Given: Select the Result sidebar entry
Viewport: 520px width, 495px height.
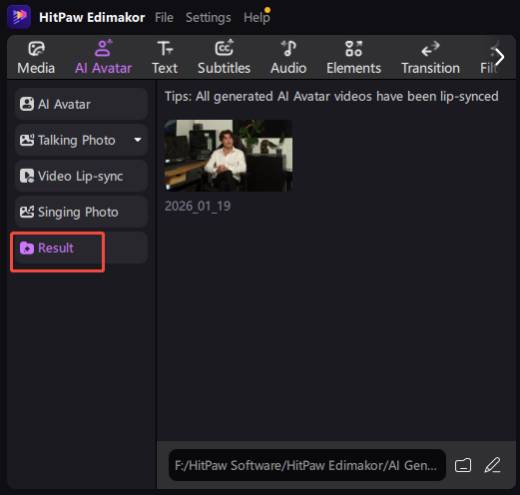Looking at the screenshot, I should coord(81,248).
